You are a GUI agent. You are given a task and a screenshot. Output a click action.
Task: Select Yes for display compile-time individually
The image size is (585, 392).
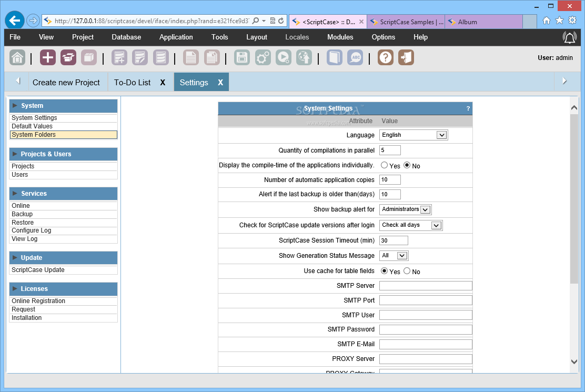[x=384, y=165]
